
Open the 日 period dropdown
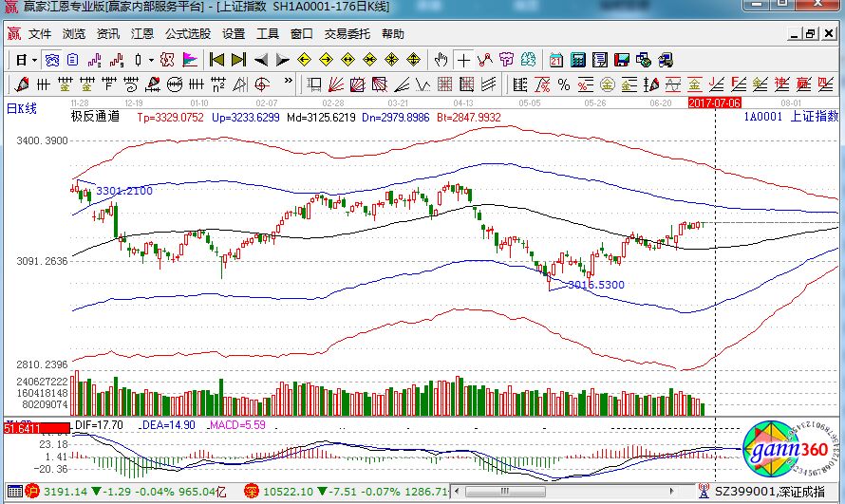pos(24,60)
